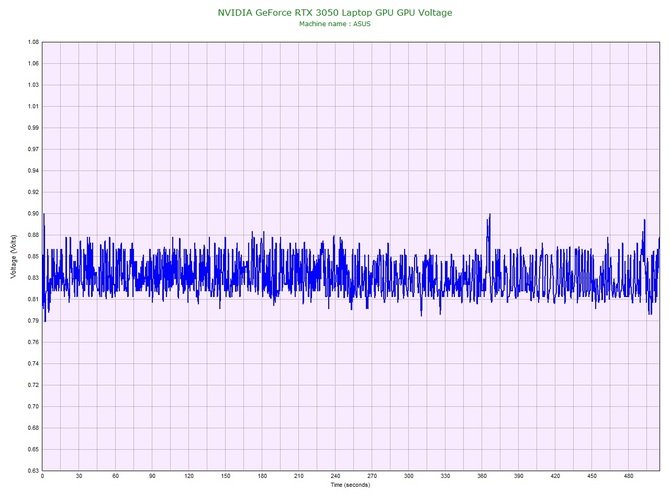The width and height of the screenshot is (670, 502).
Task: Click the voltage spike peak near 365 seconds
Action: click(489, 215)
